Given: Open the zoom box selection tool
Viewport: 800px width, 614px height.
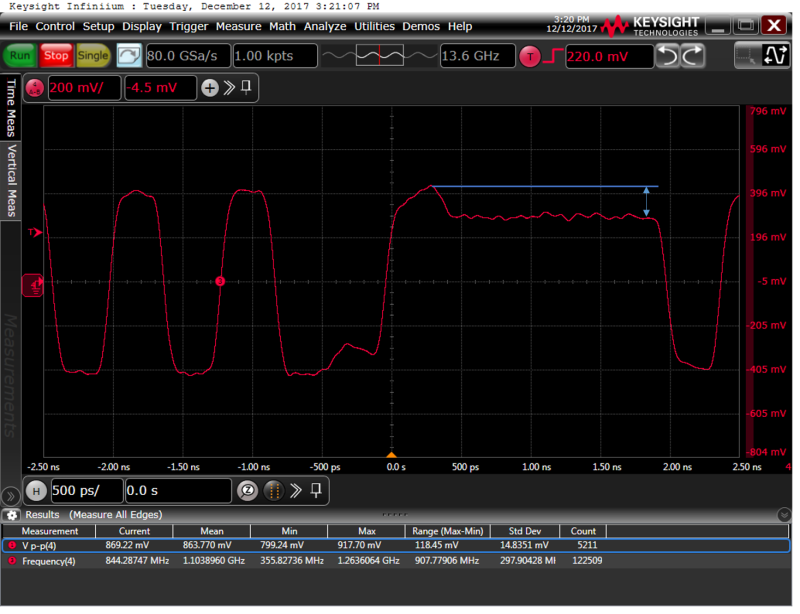Looking at the screenshot, I should pyautogui.click(x=746, y=56).
